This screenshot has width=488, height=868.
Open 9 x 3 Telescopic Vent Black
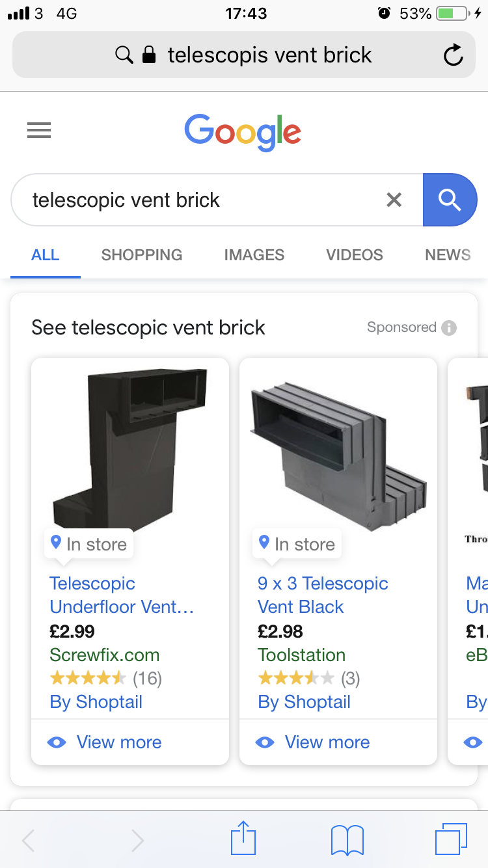(323, 595)
